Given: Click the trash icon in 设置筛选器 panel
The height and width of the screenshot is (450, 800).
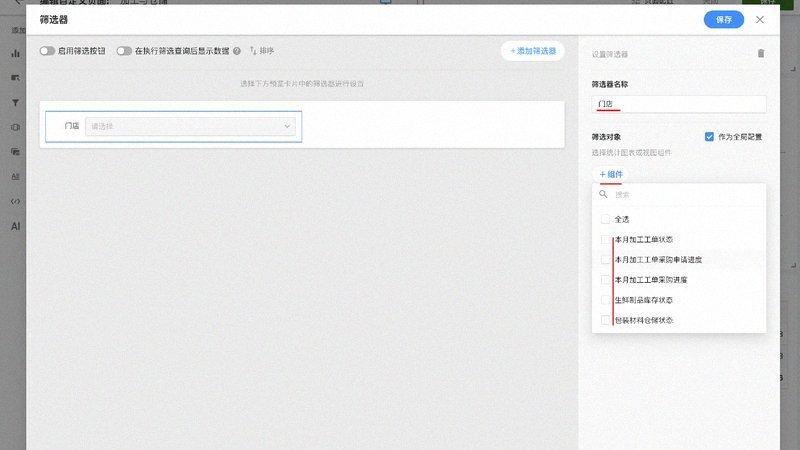Looking at the screenshot, I should point(761,54).
